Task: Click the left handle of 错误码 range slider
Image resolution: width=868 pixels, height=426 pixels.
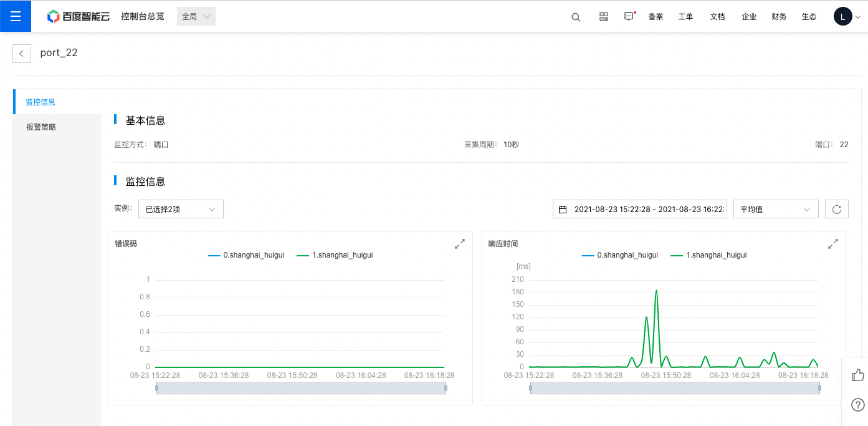Action: [156, 388]
